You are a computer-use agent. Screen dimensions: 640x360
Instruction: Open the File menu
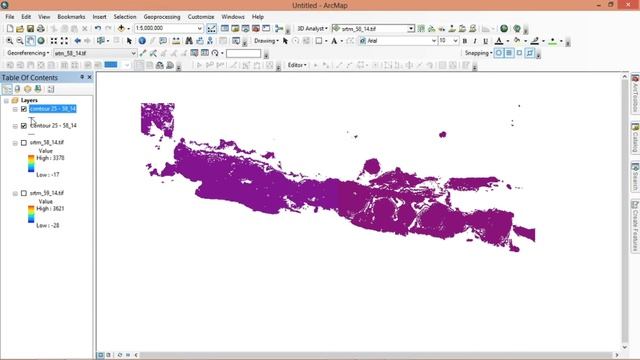coord(10,17)
